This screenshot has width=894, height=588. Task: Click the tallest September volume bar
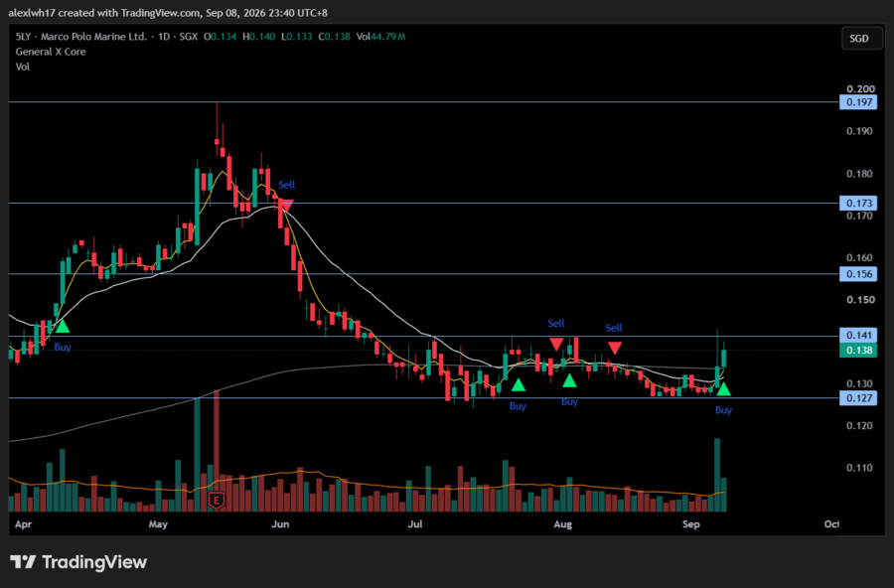click(717, 475)
